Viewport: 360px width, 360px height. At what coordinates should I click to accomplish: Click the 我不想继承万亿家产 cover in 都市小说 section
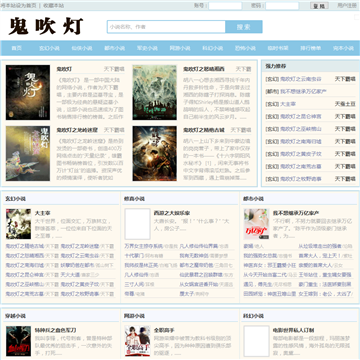[x=256, y=224]
